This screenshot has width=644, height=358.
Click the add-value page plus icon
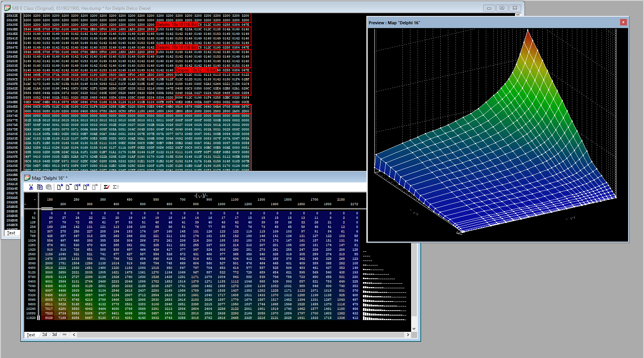pyautogui.click(x=60, y=187)
